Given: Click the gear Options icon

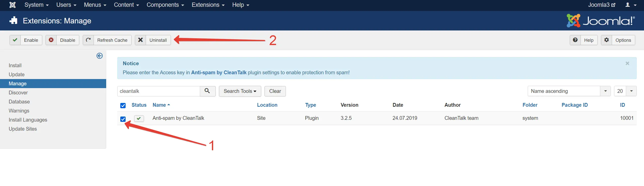Looking at the screenshot, I should [607, 40].
